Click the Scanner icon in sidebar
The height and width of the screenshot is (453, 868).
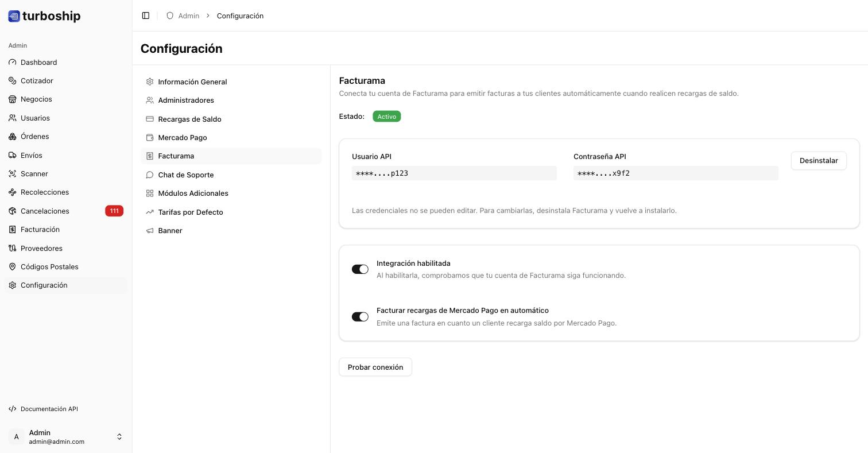[13, 173]
